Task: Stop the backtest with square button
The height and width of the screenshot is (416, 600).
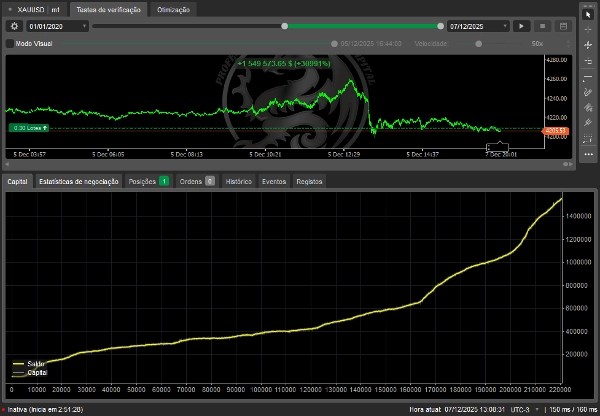Action: tap(542, 26)
